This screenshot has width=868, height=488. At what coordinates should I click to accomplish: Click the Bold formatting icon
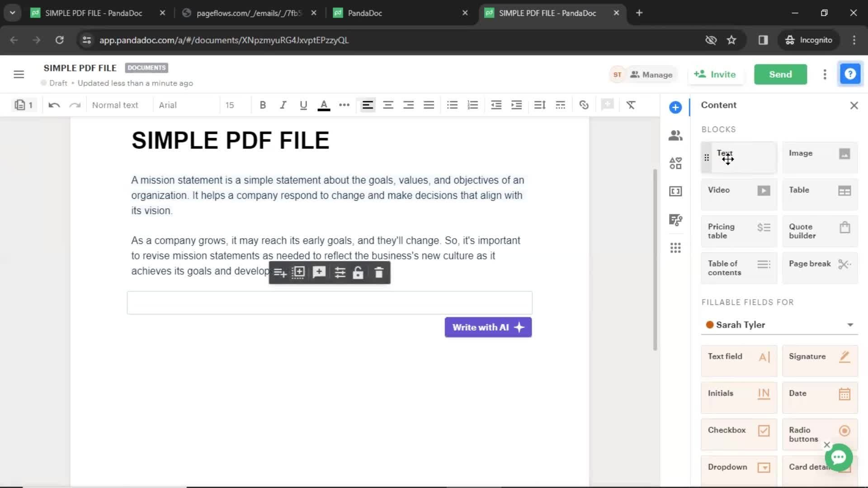coord(262,105)
